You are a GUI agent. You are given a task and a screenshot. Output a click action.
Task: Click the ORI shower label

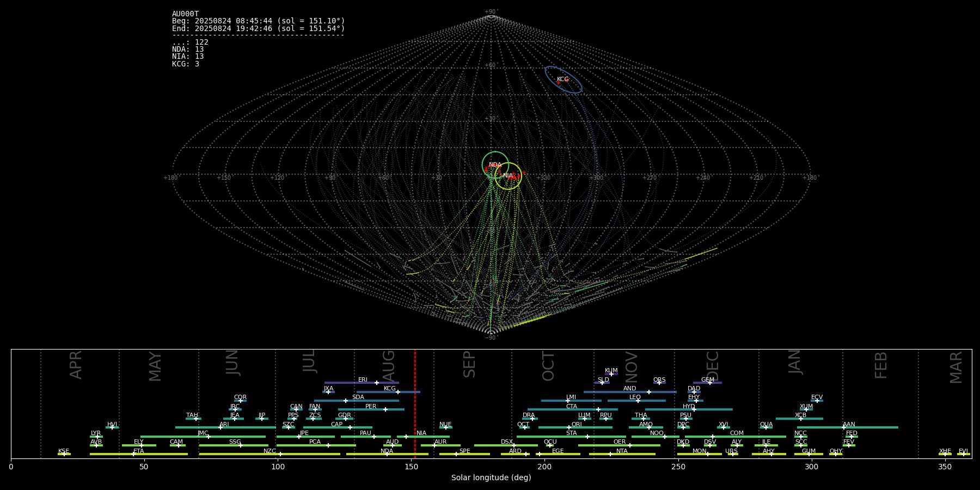coord(577,425)
